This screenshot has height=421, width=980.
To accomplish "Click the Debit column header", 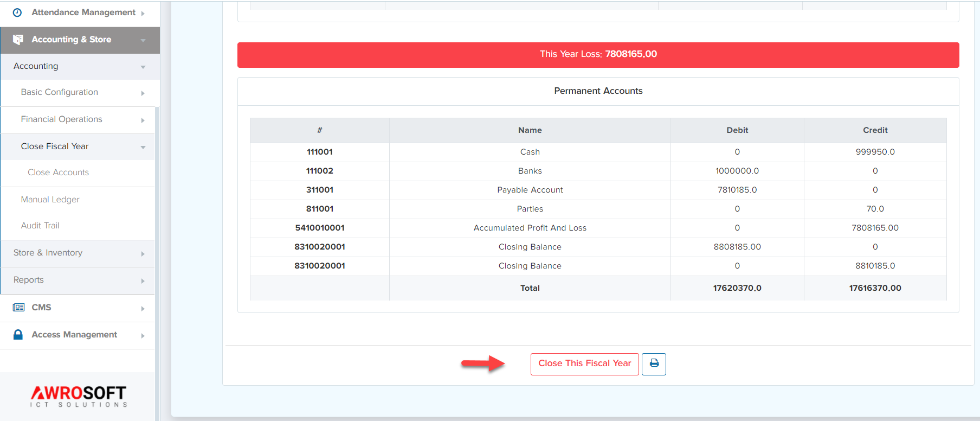I will click(x=737, y=130).
